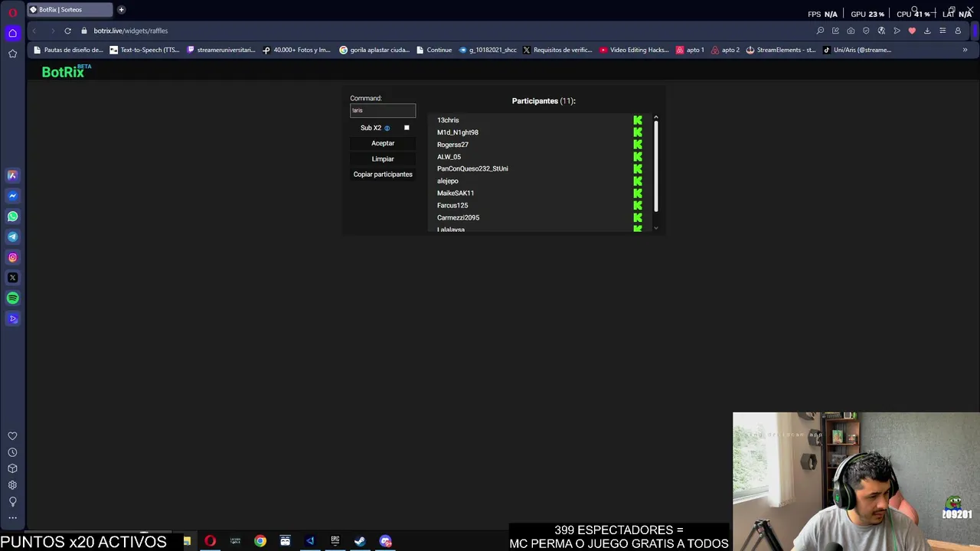This screenshot has height=551, width=980.
Task: Open the Text-to-Speech bookmark
Action: 145,50
